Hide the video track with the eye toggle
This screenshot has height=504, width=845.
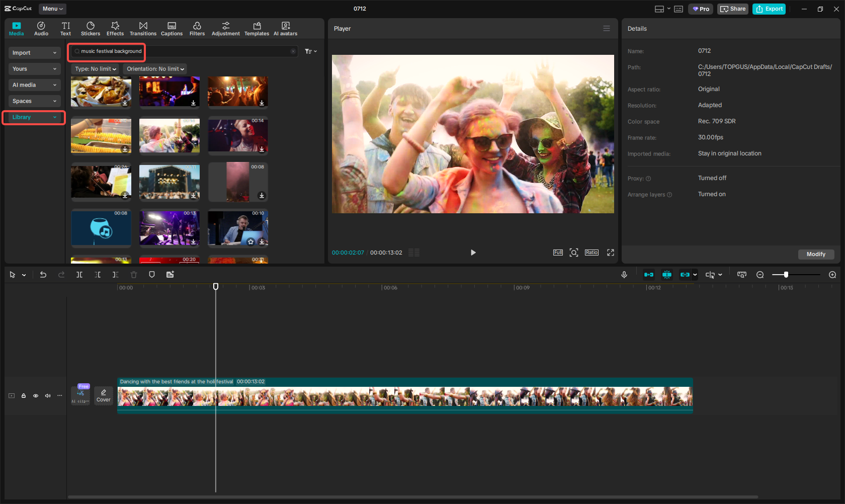(35, 396)
